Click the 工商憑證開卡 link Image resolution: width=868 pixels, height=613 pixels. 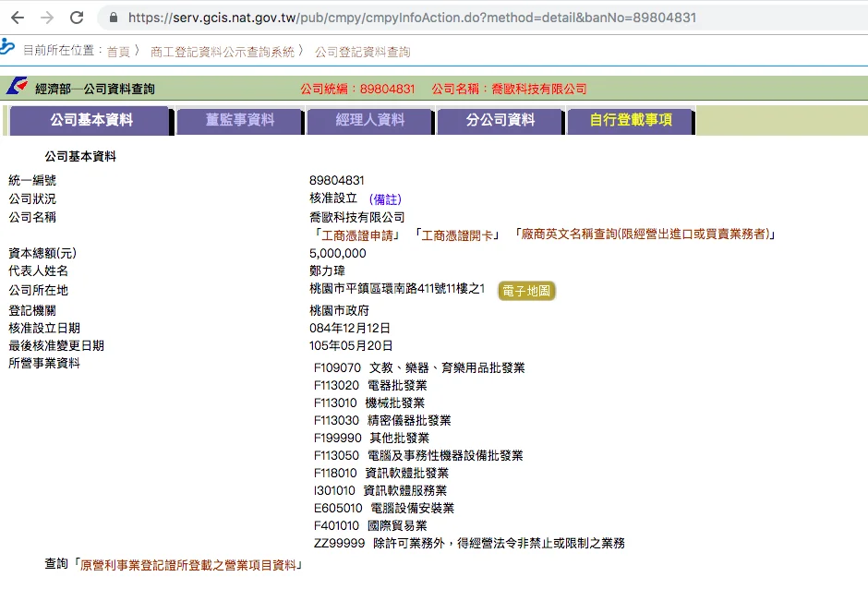click(x=457, y=234)
